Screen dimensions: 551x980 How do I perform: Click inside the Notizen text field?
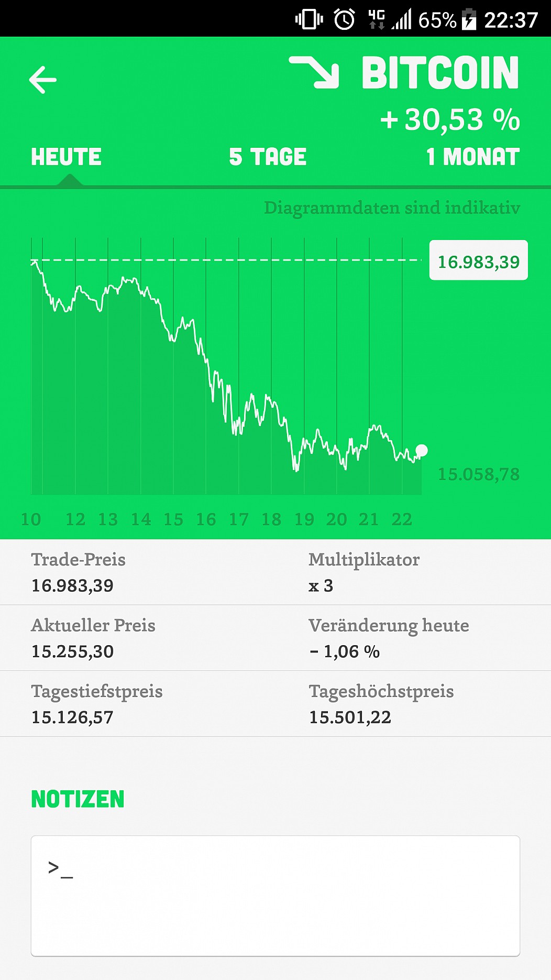pyautogui.click(x=275, y=895)
